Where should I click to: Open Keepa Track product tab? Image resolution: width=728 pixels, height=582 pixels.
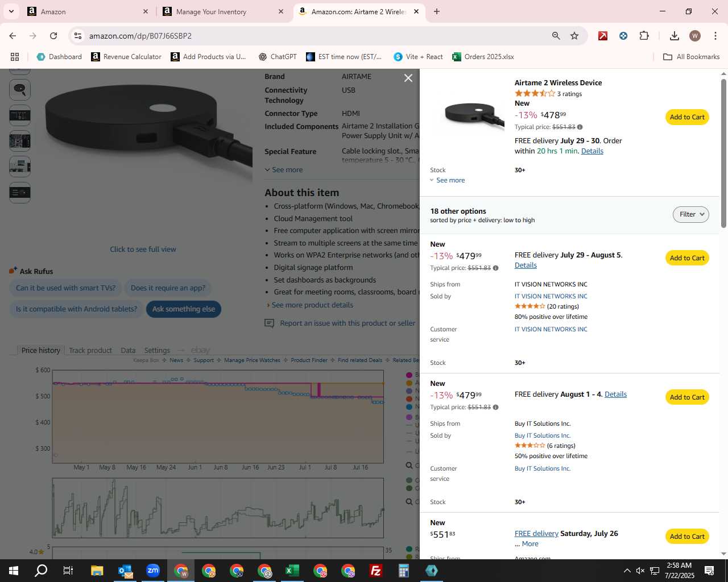pos(90,350)
